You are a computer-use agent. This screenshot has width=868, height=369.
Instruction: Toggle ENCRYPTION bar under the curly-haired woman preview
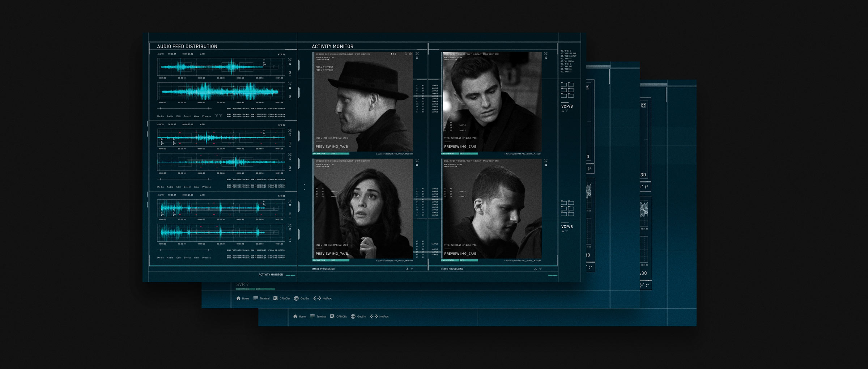321,260
